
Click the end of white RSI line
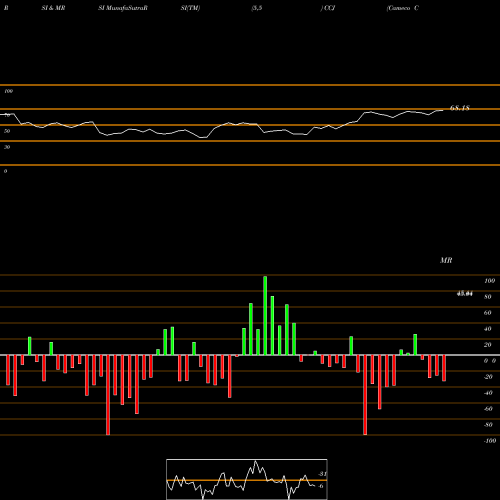pos(443,110)
